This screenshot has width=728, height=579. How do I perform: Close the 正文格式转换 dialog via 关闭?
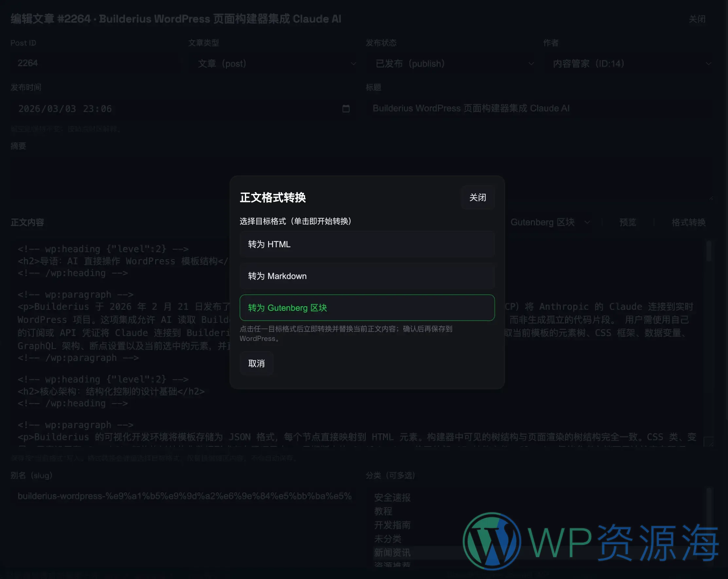pos(478,197)
